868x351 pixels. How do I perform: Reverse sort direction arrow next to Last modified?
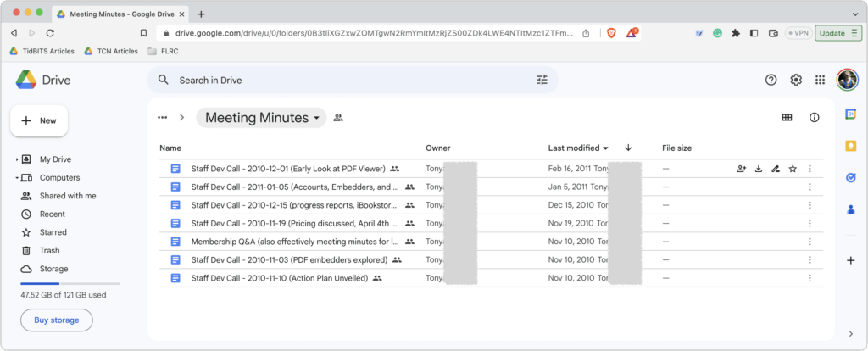pos(628,148)
